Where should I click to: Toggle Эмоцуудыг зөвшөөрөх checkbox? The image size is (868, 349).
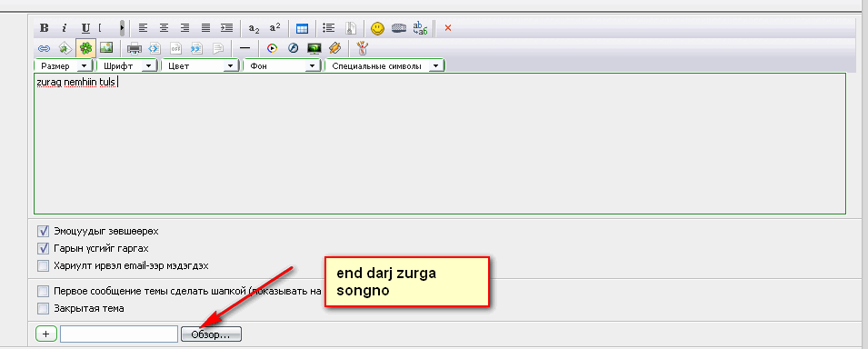coord(44,231)
